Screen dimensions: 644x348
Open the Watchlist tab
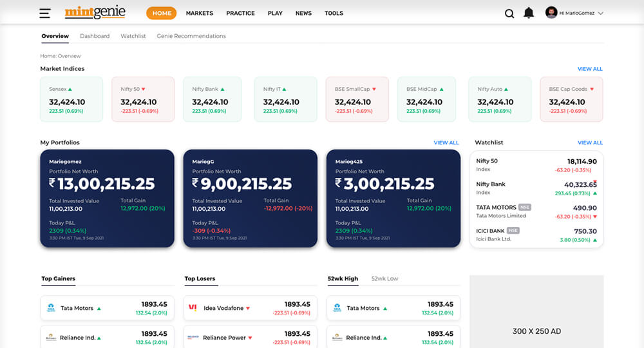coord(133,36)
